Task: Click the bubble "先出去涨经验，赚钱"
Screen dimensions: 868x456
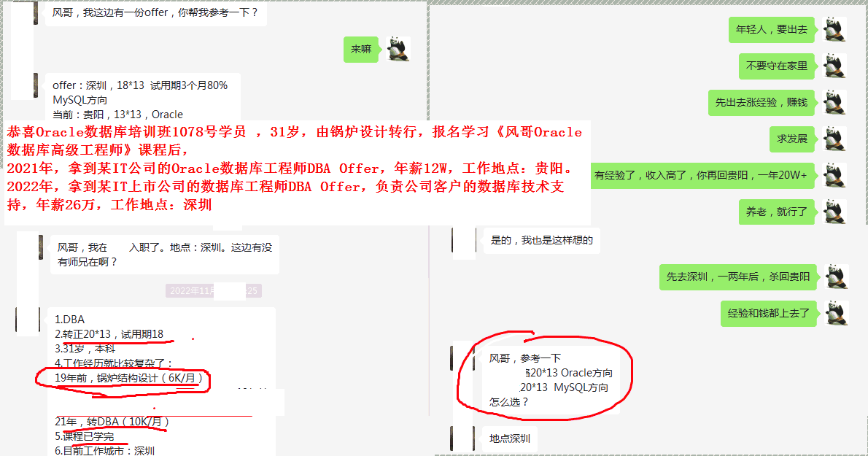Action: tap(762, 102)
